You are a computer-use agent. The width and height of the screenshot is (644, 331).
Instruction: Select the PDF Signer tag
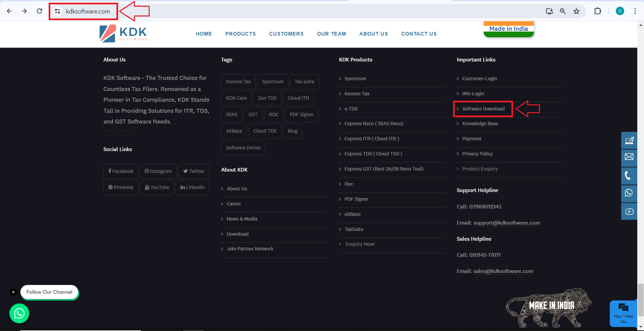301,114
